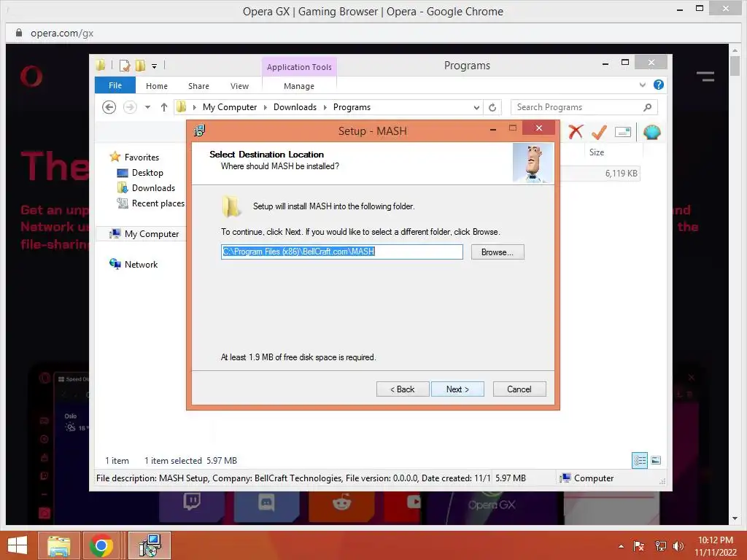
Task: Click the New Folder quick access icon
Action: 140,66
